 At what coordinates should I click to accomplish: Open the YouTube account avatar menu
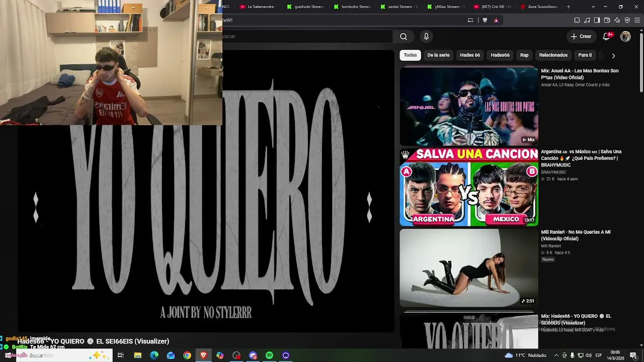(625, 36)
